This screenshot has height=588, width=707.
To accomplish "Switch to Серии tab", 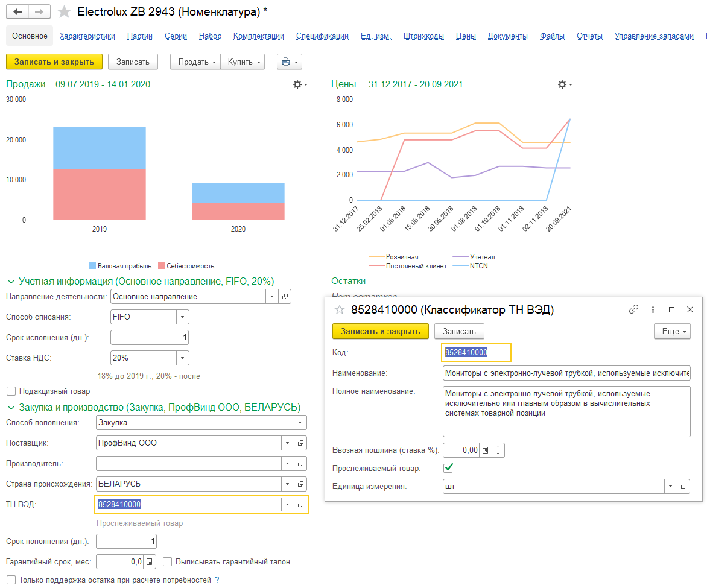I will coord(176,36).
